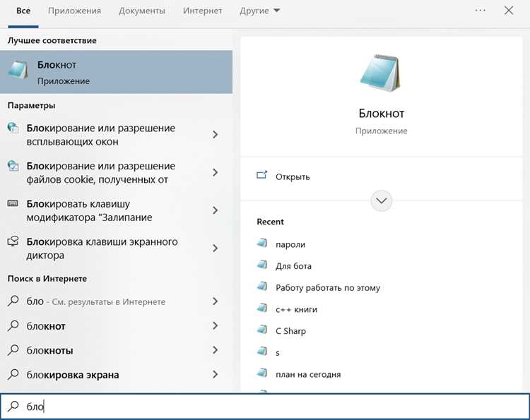Viewport: 530px width, 420px height.
Task: Click magnifier icon beside блокировка экрана
Action: click(13, 374)
